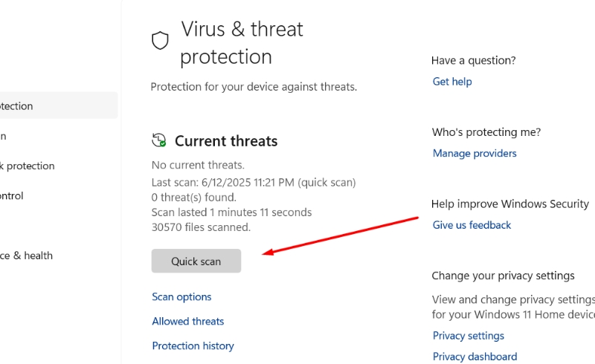Viewport: 595px width, 364px height.
Task: Open the Get help link
Action: (452, 82)
